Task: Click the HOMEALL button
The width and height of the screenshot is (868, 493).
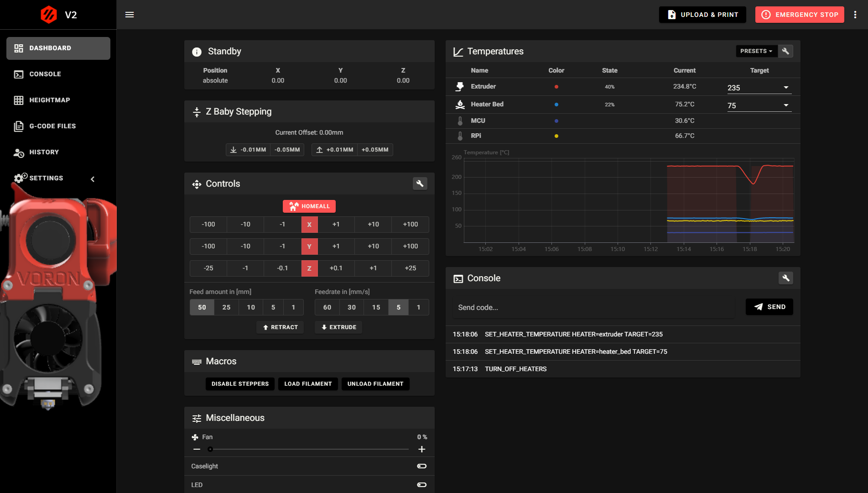Action: pyautogui.click(x=309, y=206)
